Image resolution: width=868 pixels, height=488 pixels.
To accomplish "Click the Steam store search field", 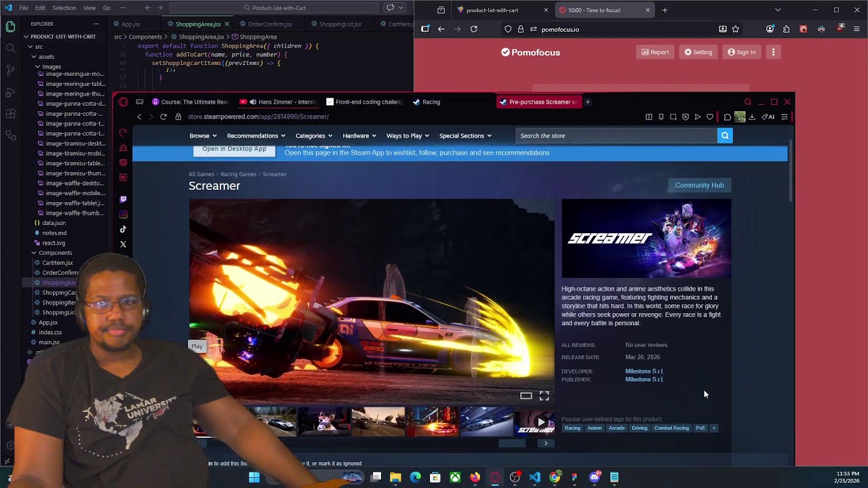I will (616, 136).
